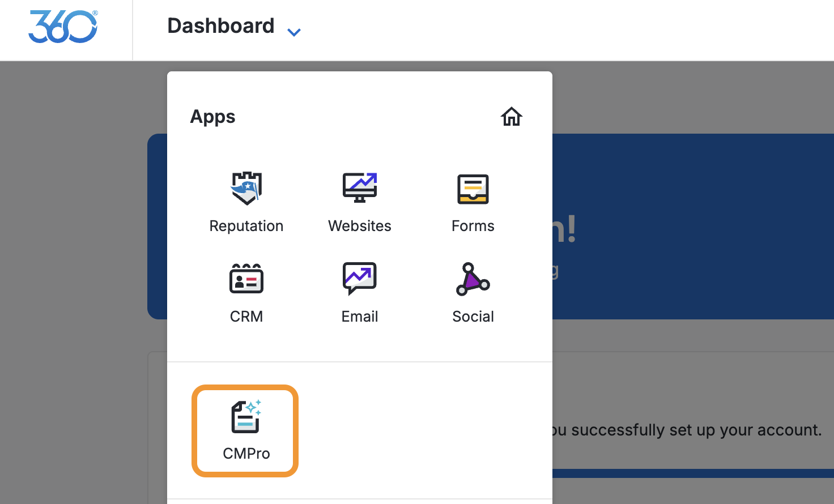Select the Reputation text label
Image resolution: width=834 pixels, height=504 pixels.
tap(246, 226)
